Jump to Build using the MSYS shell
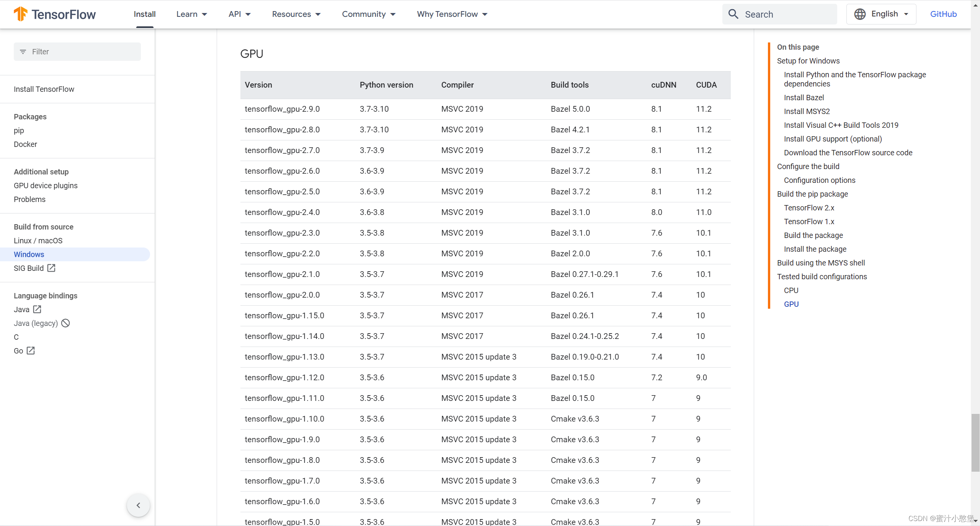This screenshot has height=526, width=980. 821,263
